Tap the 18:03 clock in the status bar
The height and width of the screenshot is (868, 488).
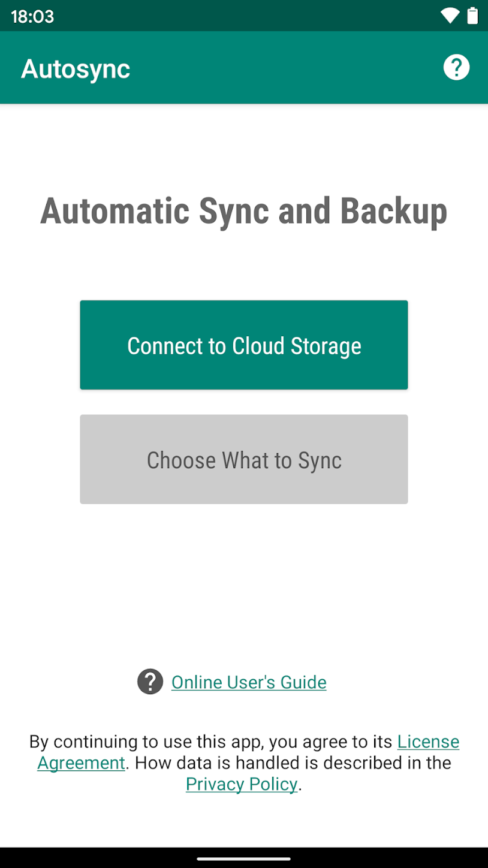click(x=32, y=16)
